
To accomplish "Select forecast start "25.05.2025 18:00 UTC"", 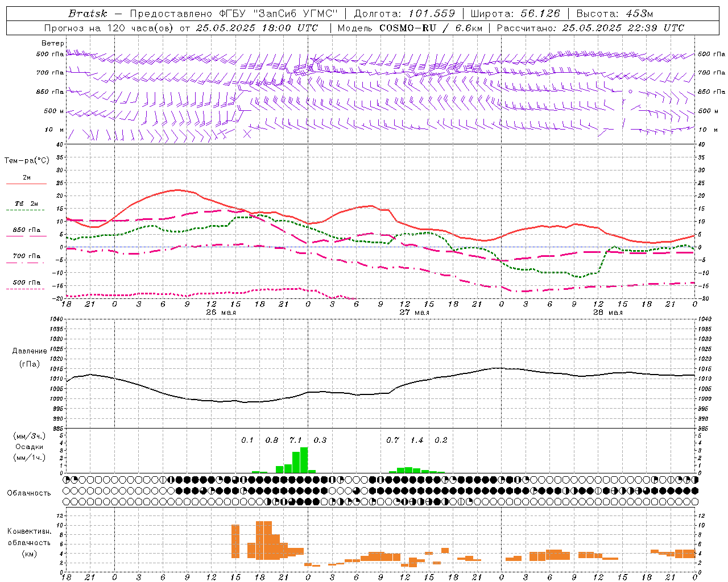I will (x=257, y=28).
